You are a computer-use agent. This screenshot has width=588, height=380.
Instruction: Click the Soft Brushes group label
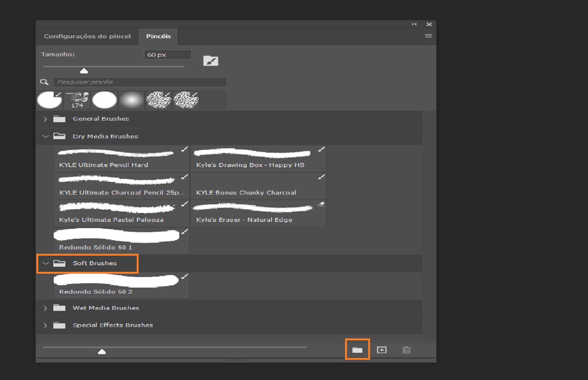(x=95, y=263)
